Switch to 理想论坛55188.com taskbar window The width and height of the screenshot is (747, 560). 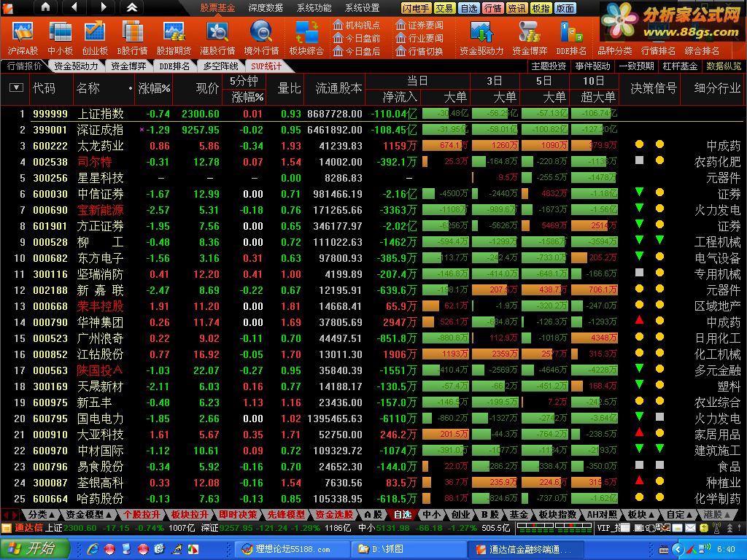(x=292, y=550)
